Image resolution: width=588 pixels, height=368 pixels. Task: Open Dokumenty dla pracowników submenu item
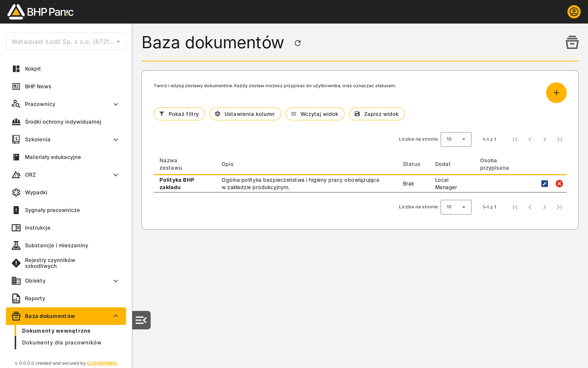tap(62, 342)
